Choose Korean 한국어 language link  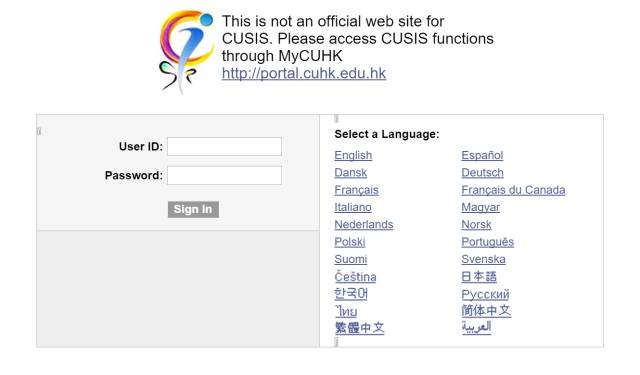tap(351, 293)
